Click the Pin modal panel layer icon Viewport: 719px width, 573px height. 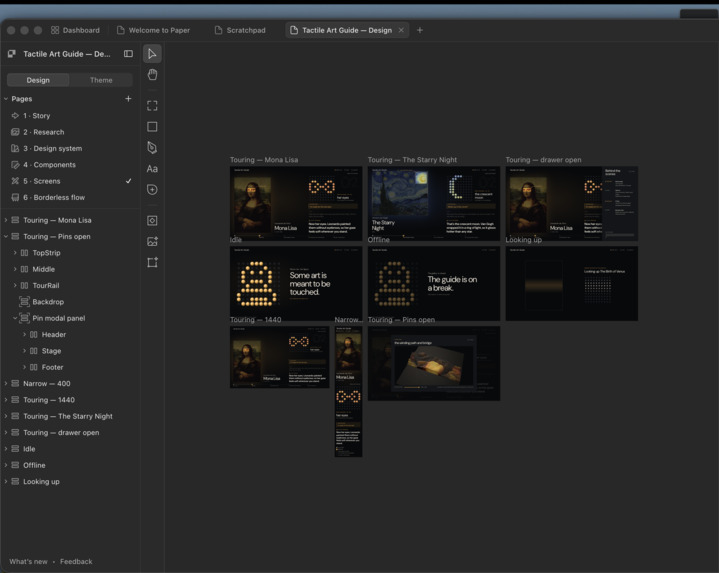click(x=24, y=318)
